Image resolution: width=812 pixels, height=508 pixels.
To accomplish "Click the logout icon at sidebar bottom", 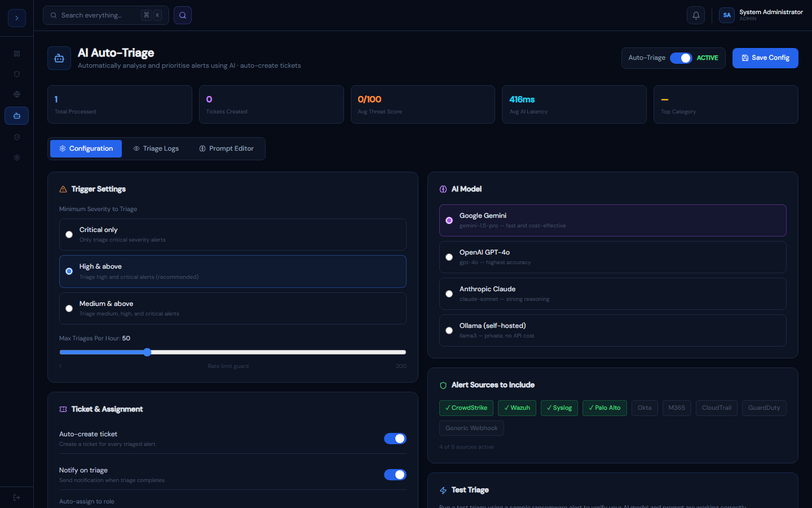I will pyautogui.click(x=17, y=497).
